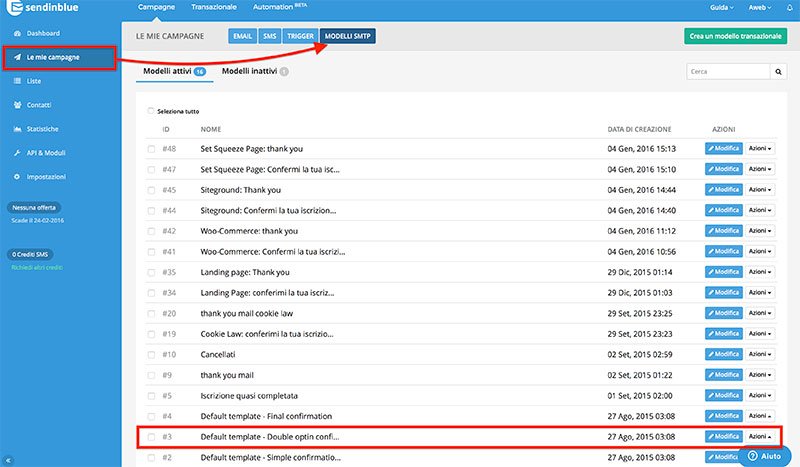800x467 pixels.
Task: Open Azioni dropdown for thank you mail cookie law
Action: tap(760, 313)
